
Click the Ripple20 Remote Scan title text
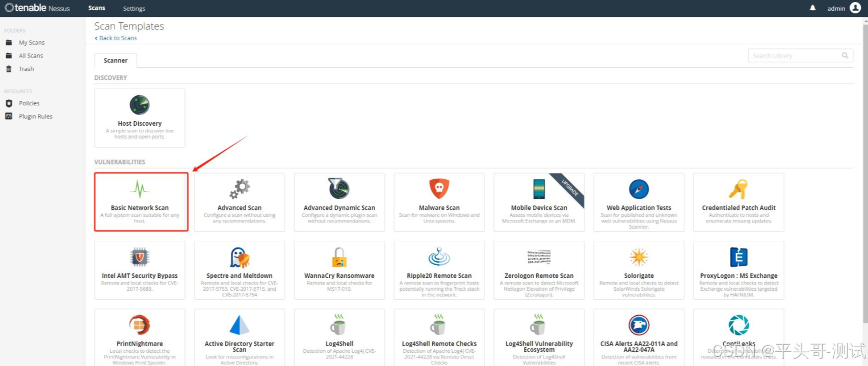(x=439, y=276)
